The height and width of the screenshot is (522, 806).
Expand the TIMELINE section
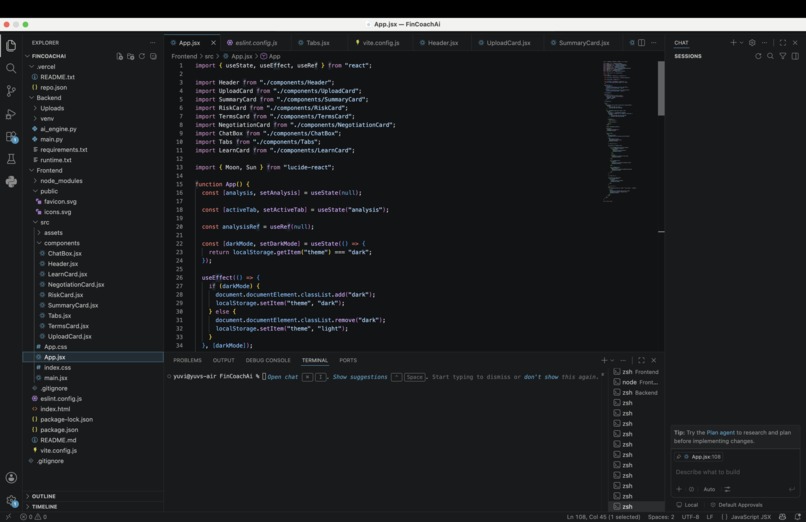pos(44,507)
